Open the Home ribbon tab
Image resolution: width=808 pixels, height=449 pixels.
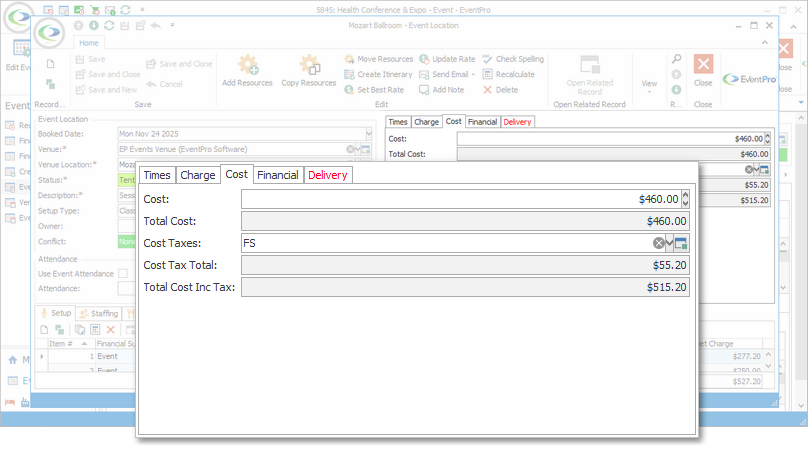pos(89,43)
